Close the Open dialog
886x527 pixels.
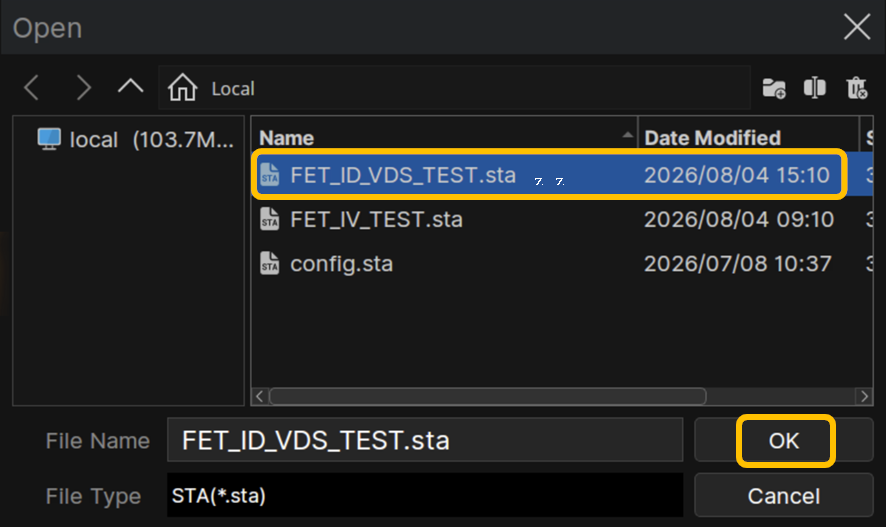(x=857, y=27)
